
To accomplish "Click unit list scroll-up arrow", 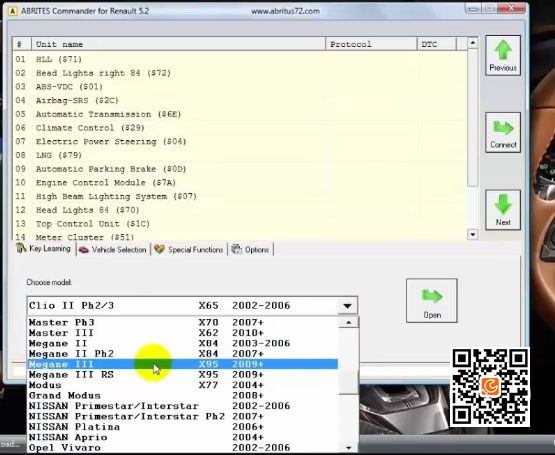I will click(x=473, y=43).
